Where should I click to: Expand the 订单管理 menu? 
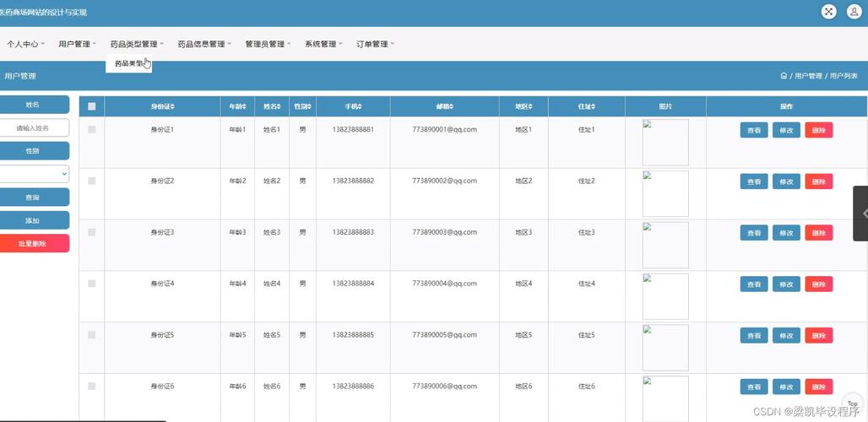(376, 44)
